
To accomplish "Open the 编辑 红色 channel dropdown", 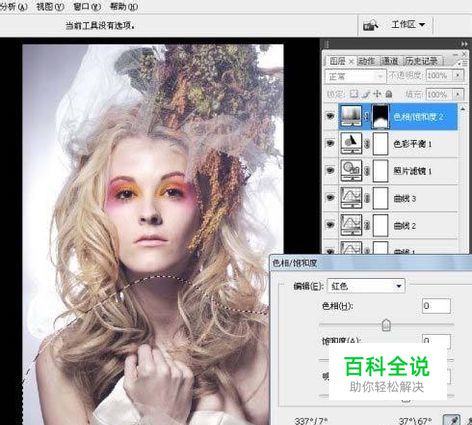I will point(366,286).
